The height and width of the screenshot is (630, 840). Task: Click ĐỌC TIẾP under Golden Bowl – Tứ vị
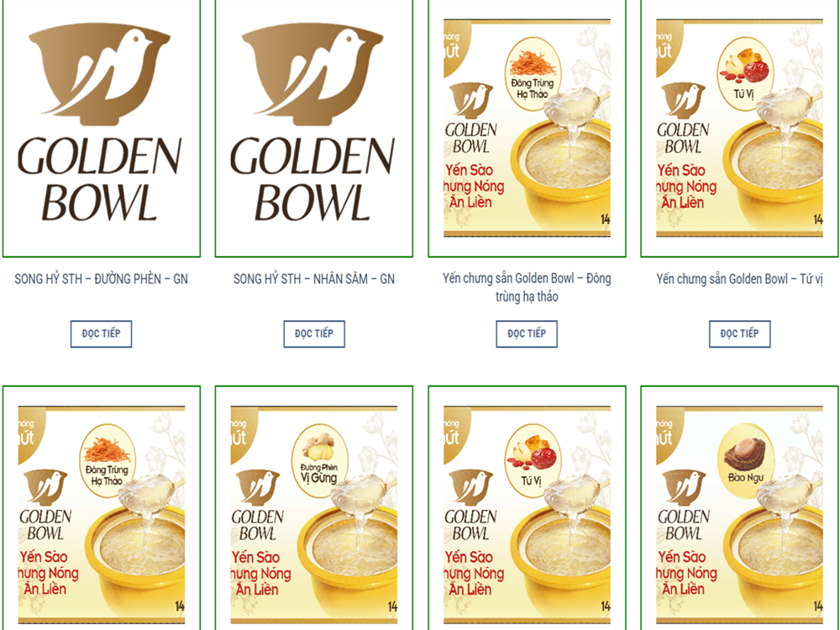pos(739,333)
